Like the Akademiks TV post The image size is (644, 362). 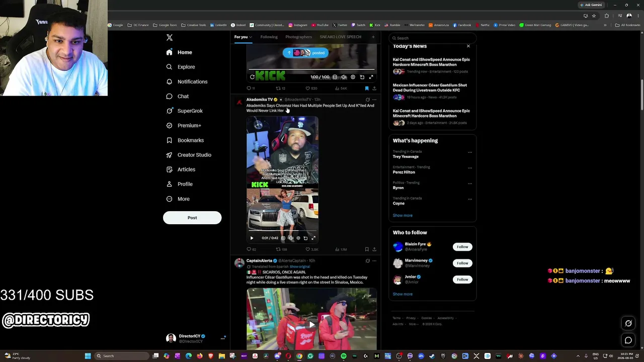coord(312,249)
